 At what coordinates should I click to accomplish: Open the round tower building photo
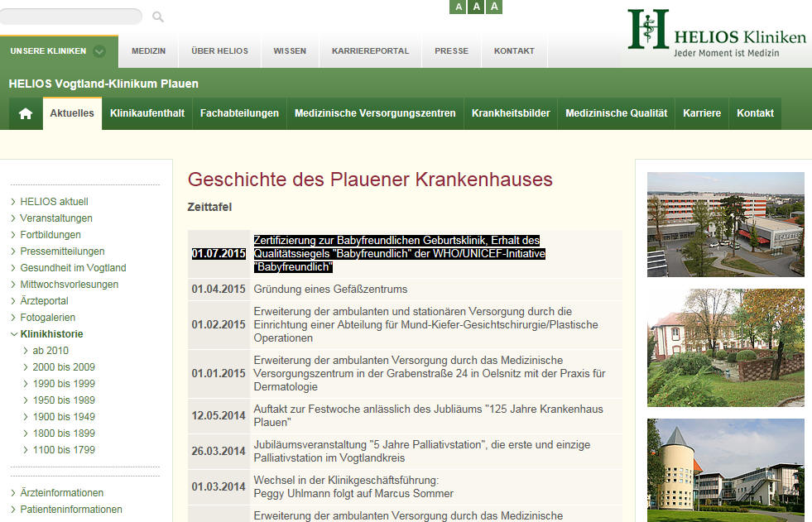click(x=726, y=470)
